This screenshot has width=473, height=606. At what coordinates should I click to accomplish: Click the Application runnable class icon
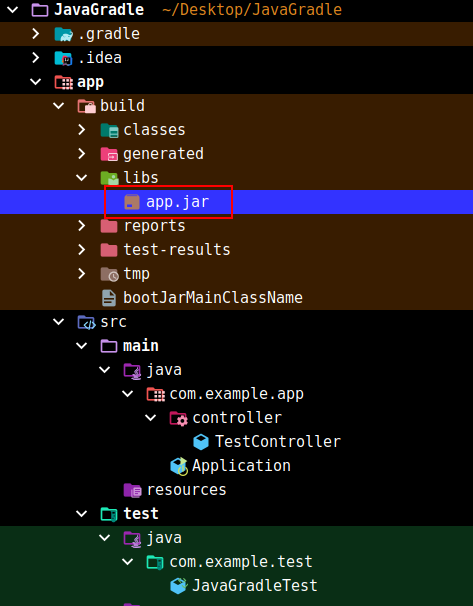(179, 466)
